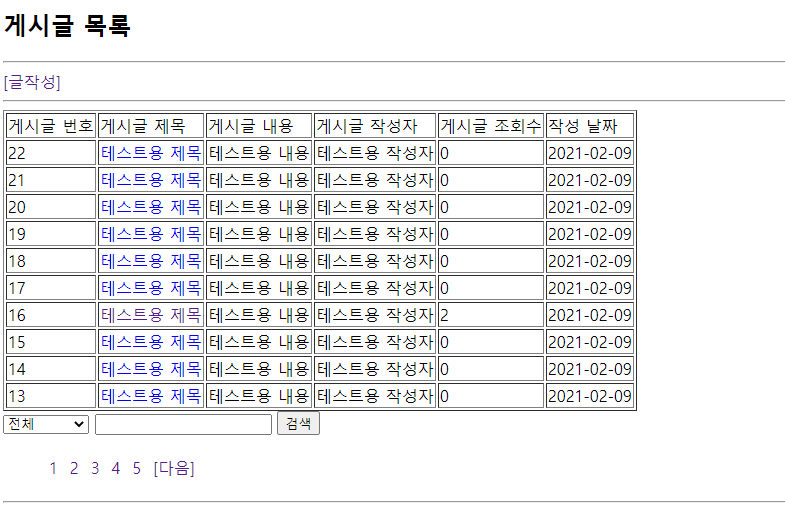Click the 검색 search button
Screen dimensions: 785x505
(x=298, y=423)
